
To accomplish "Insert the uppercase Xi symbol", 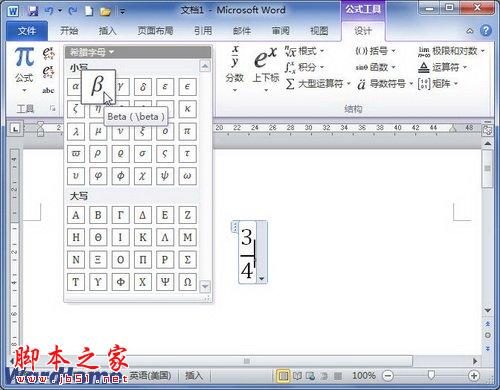I will click(98, 260).
